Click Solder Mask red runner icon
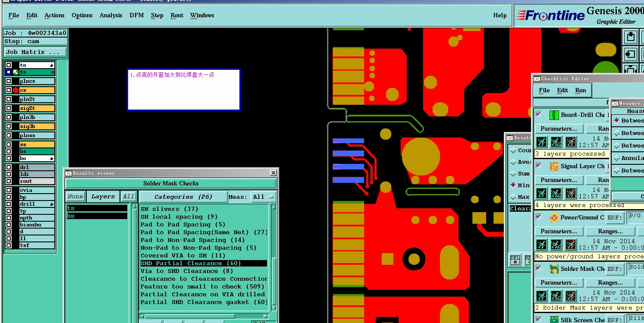 click(x=571, y=296)
